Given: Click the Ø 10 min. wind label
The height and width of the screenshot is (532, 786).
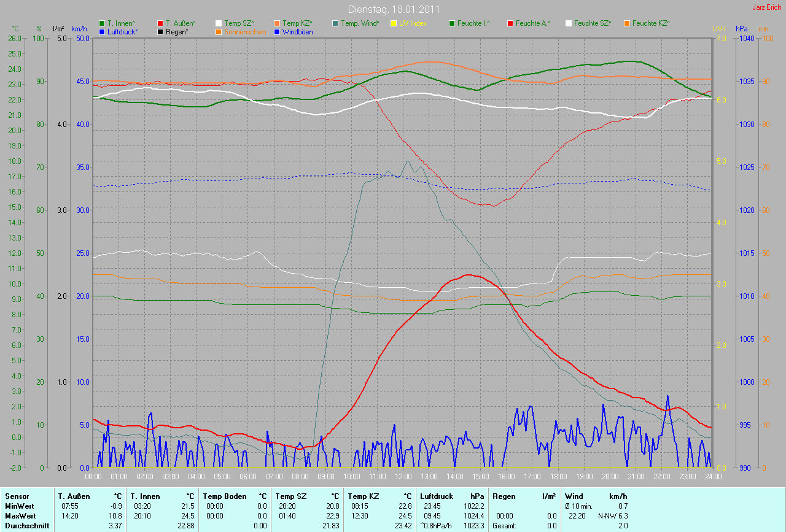Looking at the screenshot, I should coord(579,506).
